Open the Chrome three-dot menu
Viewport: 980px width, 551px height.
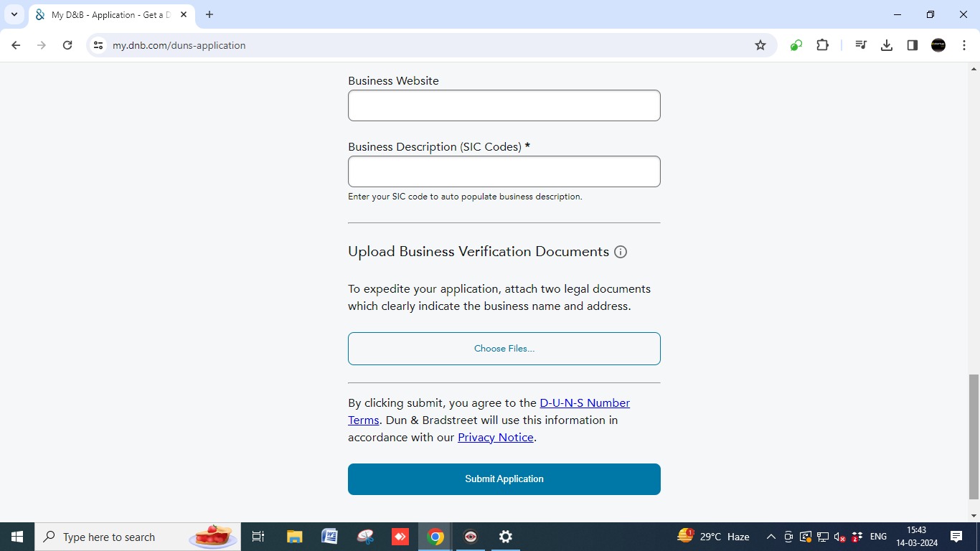(x=965, y=44)
